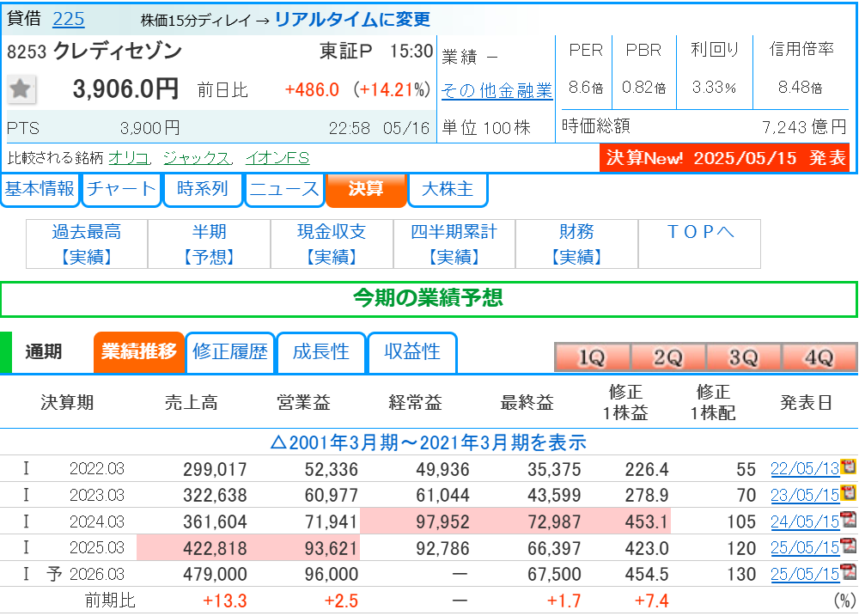Open compared stock ジャックス
This screenshot has height=616, width=859.
(198, 158)
